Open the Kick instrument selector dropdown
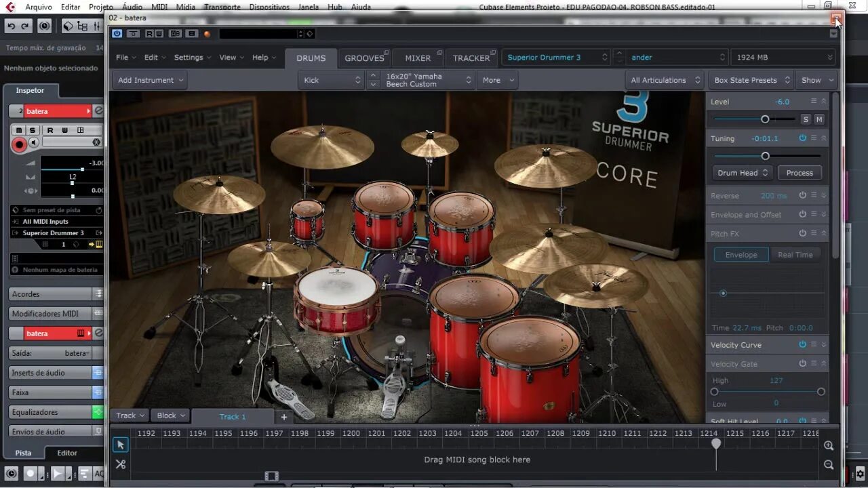 coord(331,80)
